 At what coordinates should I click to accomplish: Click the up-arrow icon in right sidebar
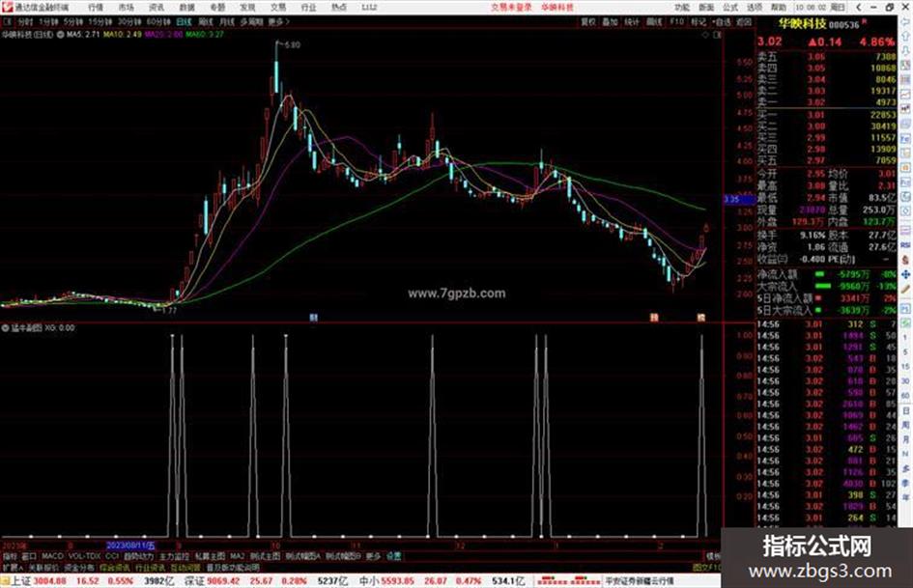pos(905,36)
